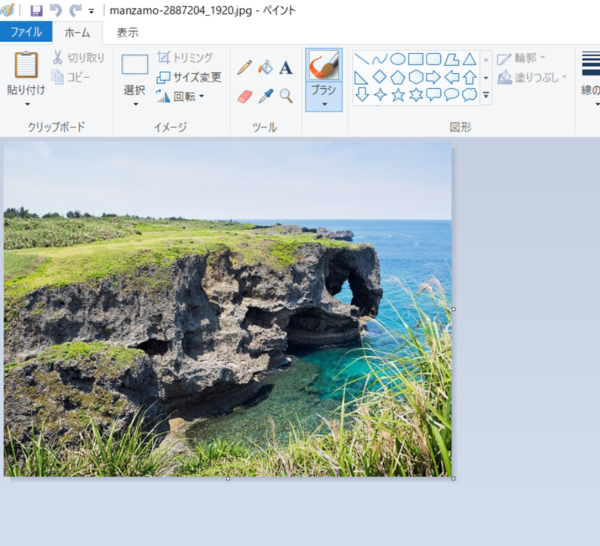Open the ファイル menu
This screenshot has height=546, width=600.
[26, 32]
